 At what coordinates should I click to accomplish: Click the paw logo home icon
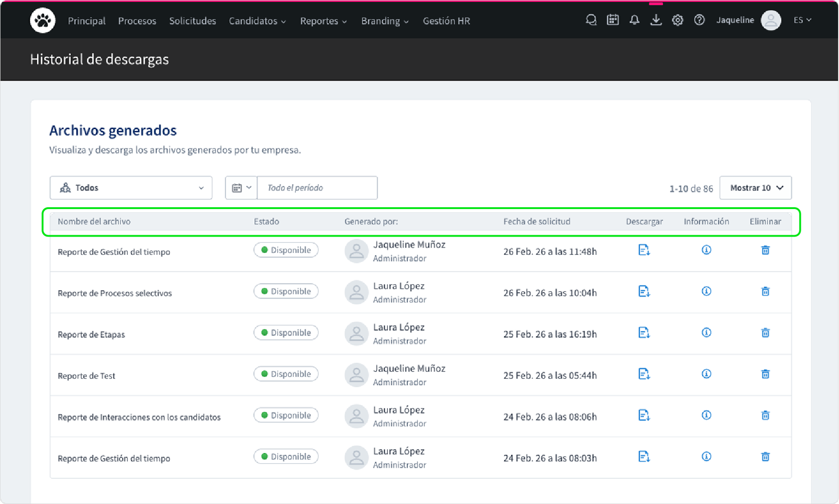point(42,21)
